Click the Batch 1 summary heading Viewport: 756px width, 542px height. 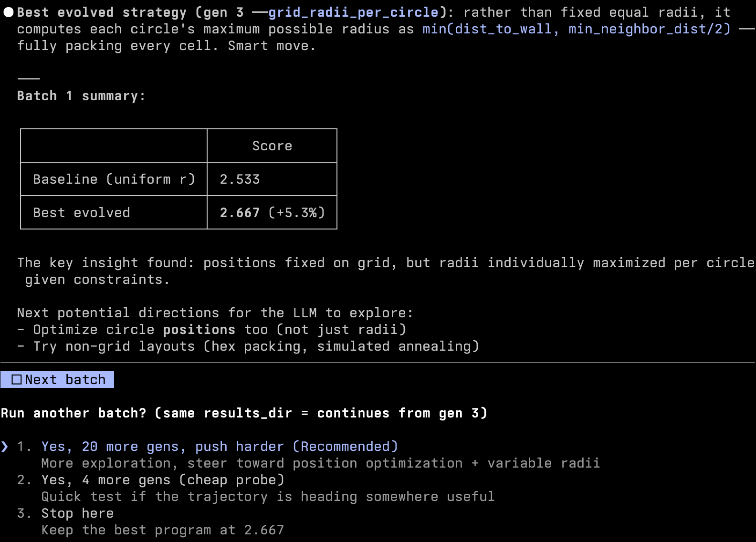coord(81,96)
